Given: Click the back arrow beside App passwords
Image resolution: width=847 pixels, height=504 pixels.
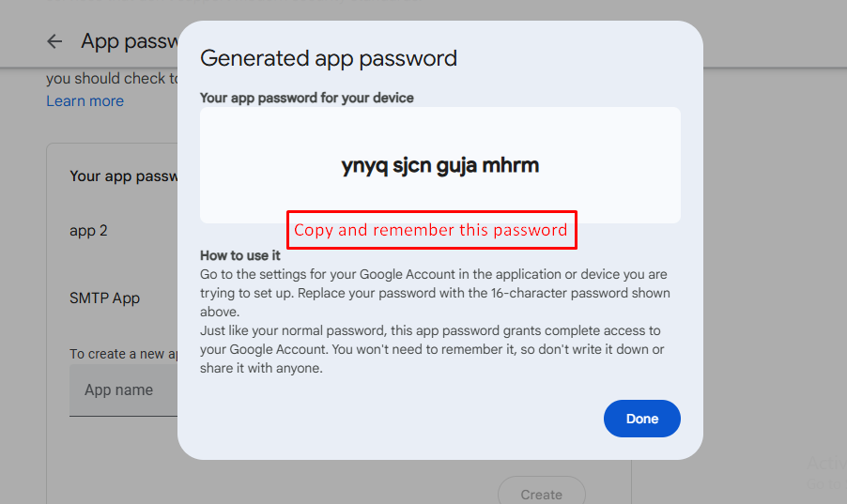Looking at the screenshot, I should coord(54,41).
